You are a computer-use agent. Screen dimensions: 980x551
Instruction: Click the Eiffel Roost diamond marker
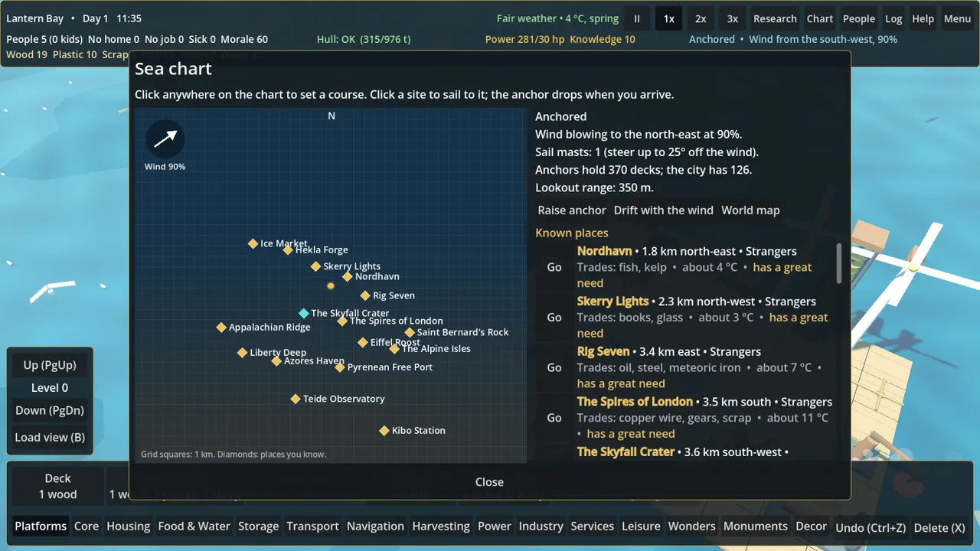point(363,342)
